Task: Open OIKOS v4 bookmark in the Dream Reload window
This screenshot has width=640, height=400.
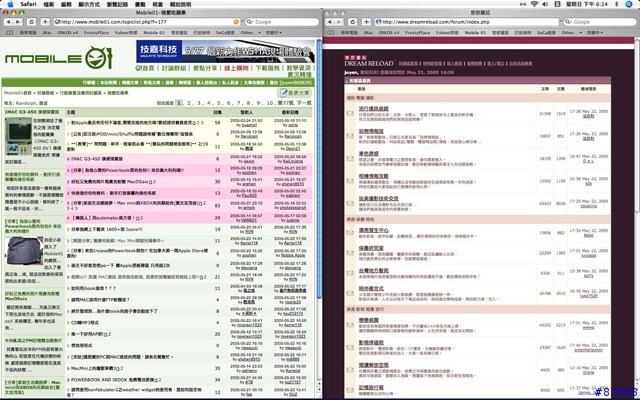Action: [389, 33]
